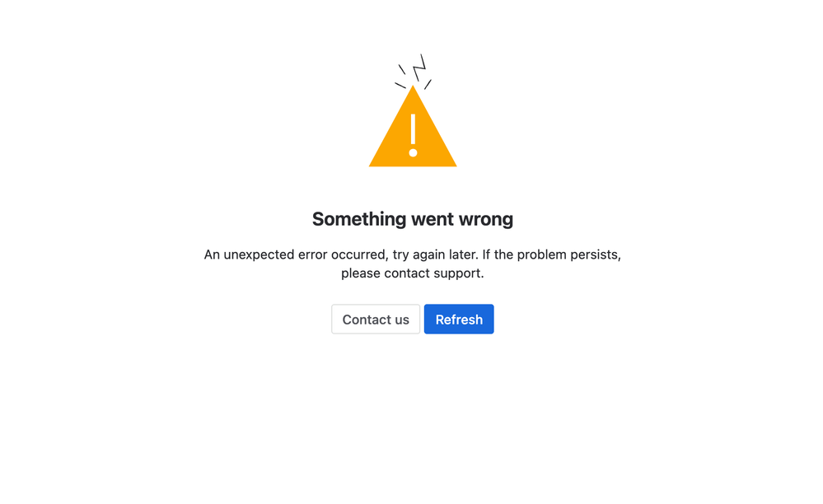This screenshot has width=823, height=504.
Task: Click 'try again later' in error message
Action: [x=435, y=254]
